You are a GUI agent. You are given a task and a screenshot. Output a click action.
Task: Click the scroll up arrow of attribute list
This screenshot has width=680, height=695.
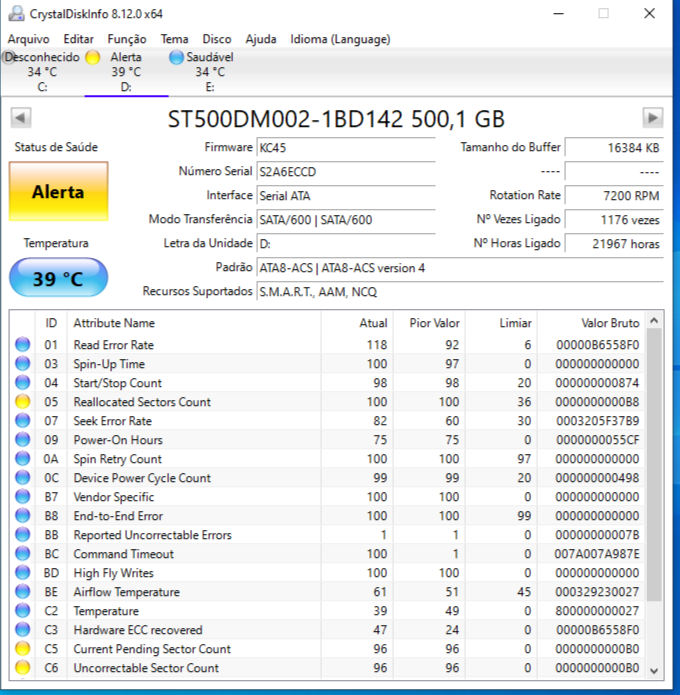[x=654, y=320]
